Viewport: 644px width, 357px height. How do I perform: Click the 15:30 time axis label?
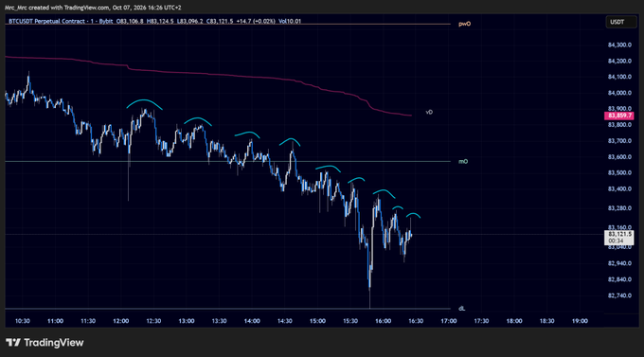coord(350,321)
